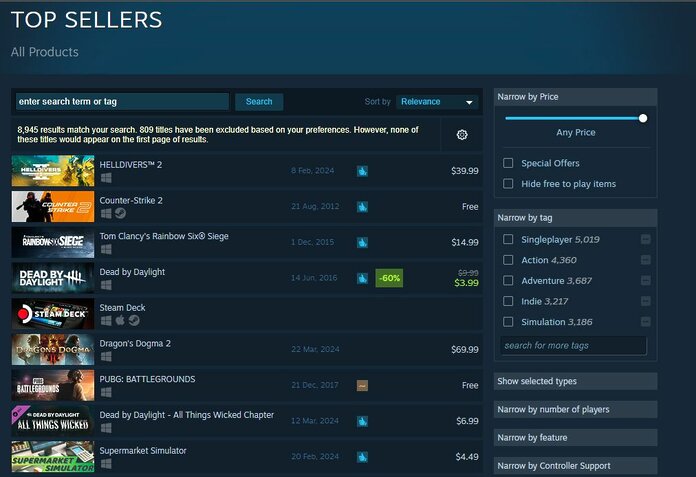Click the review thumbs-up icon for HELLDIVERS 2
The height and width of the screenshot is (477, 696).
pos(362,171)
